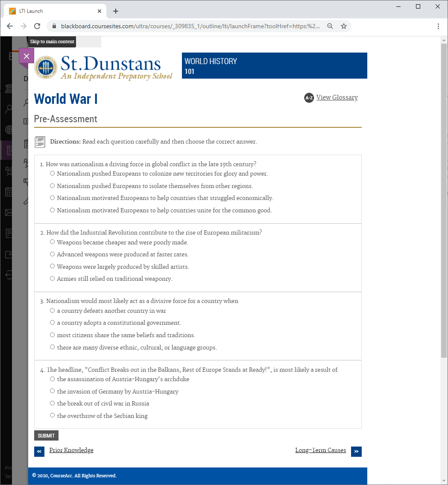This screenshot has width=448, height=485.
Task: Select 'isolate themselves from other regions' option
Action: coord(52,186)
